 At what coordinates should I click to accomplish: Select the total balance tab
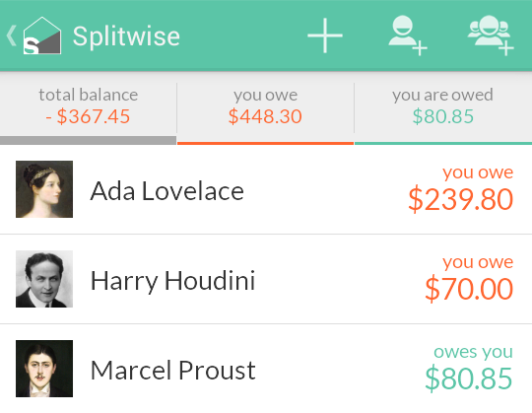click(89, 108)
